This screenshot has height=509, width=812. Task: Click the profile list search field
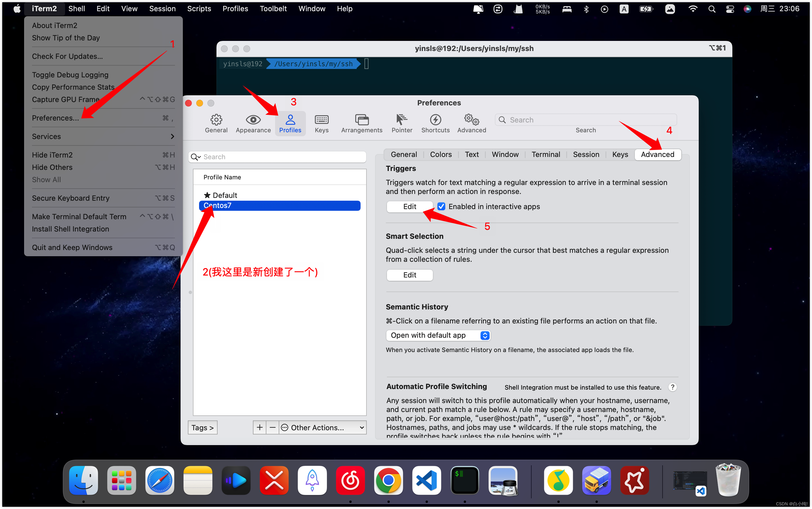[277, 157]
